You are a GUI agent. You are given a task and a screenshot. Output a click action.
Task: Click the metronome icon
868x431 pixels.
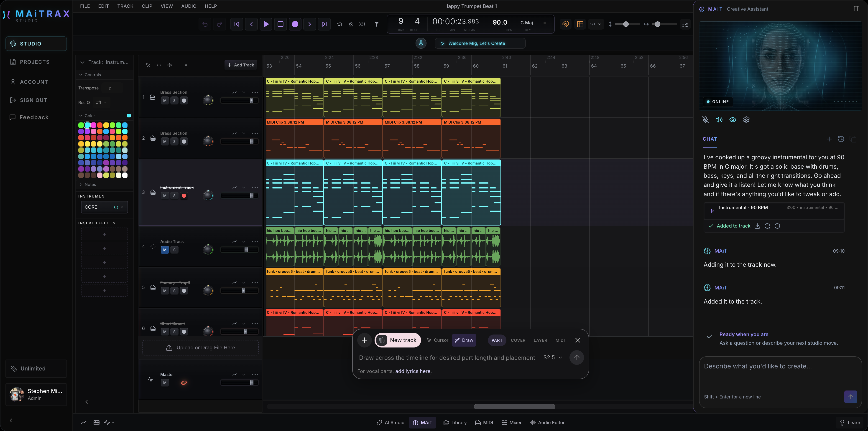pos(351,24)
